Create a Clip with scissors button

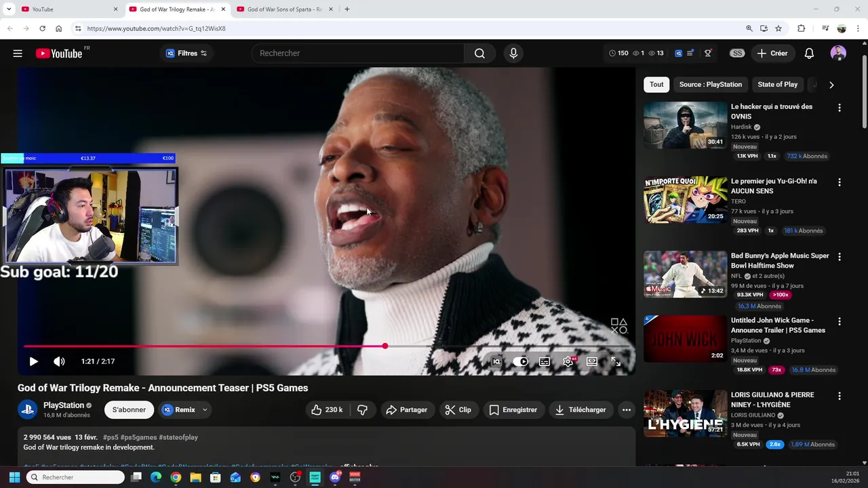[x=458, y=410]
